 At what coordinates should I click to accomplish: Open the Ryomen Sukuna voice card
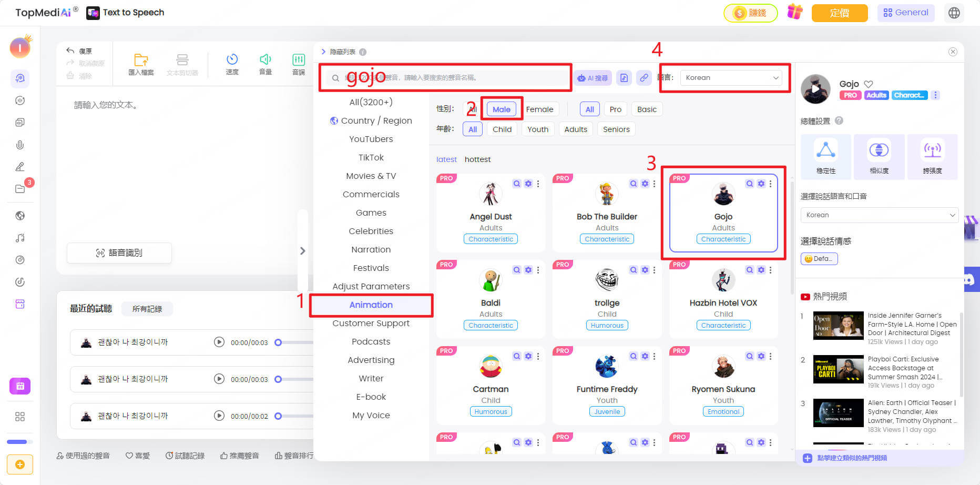tap(723, 385)
